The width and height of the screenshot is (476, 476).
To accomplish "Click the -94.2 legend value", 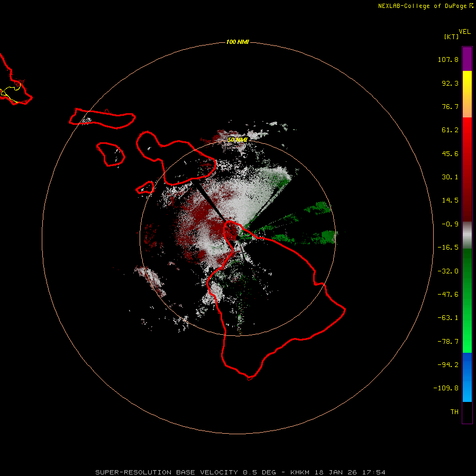I will 448,365.
